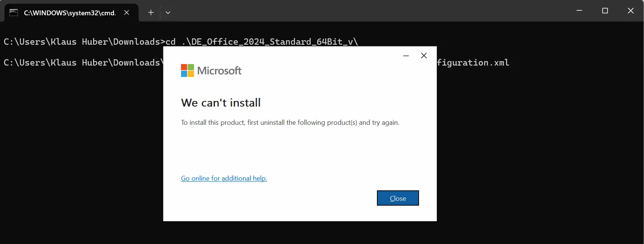Screen dimensions: 644x244
Task: Click the cd DE_Office_2024 command line
Action: pos(181,42)
